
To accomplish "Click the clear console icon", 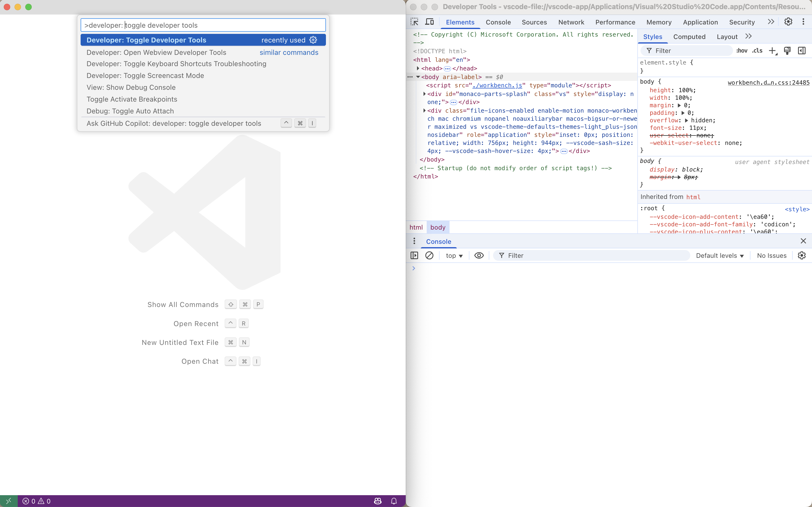I will [x=429, y=255].
